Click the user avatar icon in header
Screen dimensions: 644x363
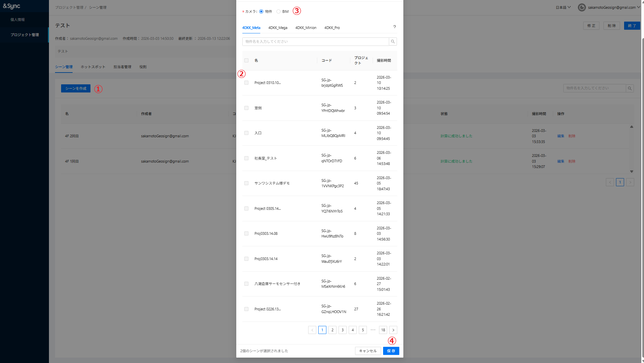coord(582,7)
